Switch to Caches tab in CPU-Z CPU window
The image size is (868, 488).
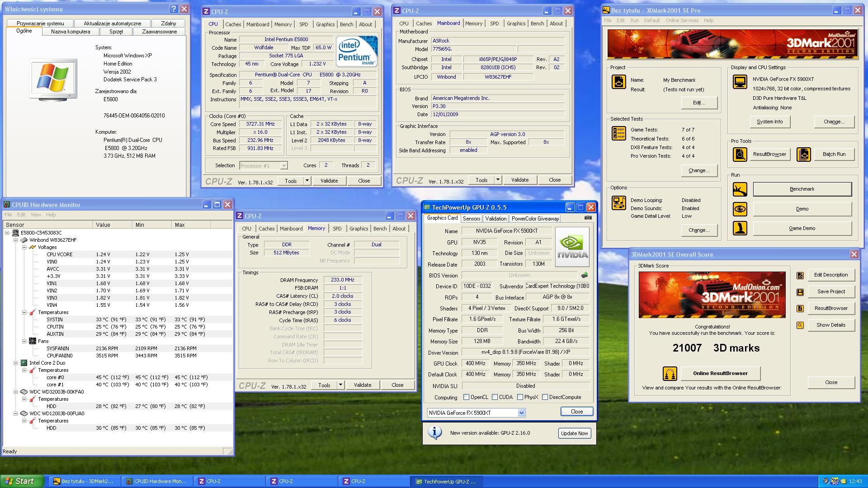(233, 24)
